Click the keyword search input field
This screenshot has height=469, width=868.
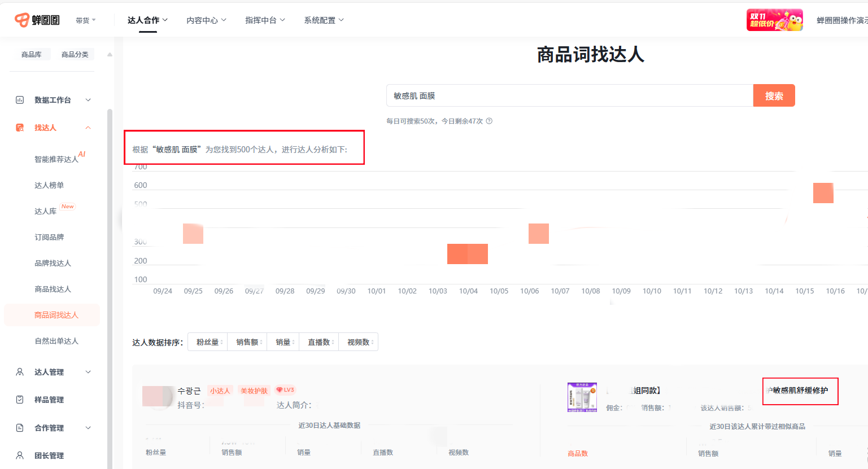pos(569,96)
